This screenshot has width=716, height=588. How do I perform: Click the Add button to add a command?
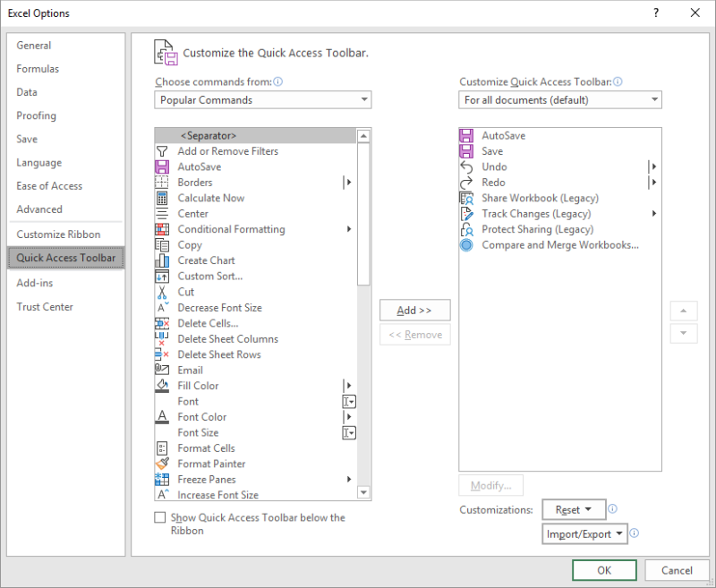(414, 310)
